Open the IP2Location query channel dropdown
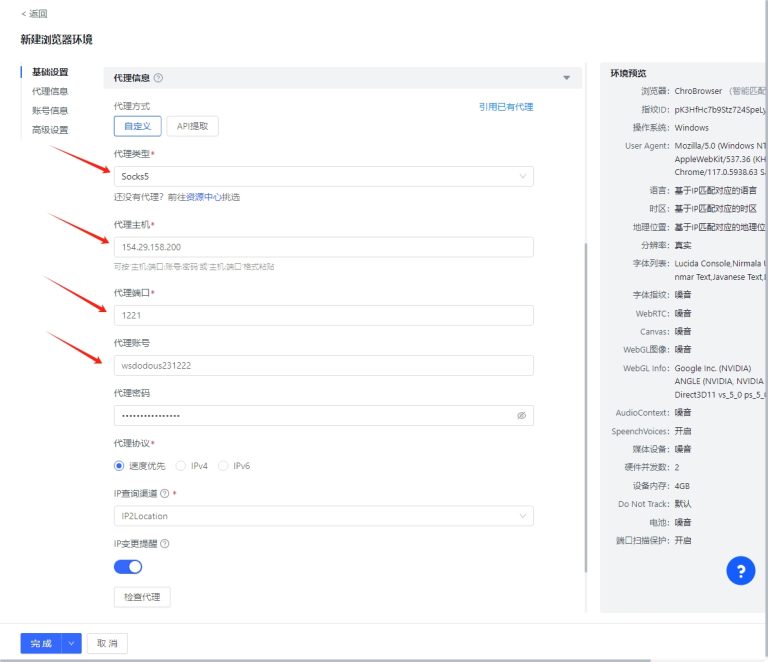The image size is (768, 662). [x=323, y=516]
